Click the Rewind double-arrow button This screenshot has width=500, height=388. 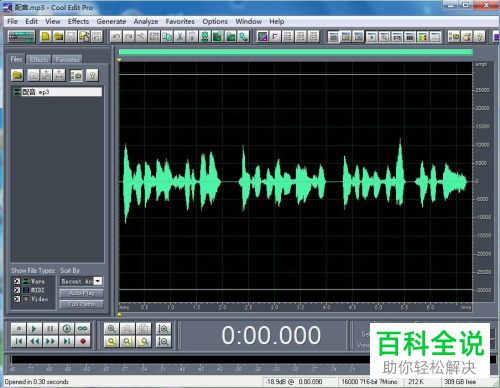click(x=34, y=341)
